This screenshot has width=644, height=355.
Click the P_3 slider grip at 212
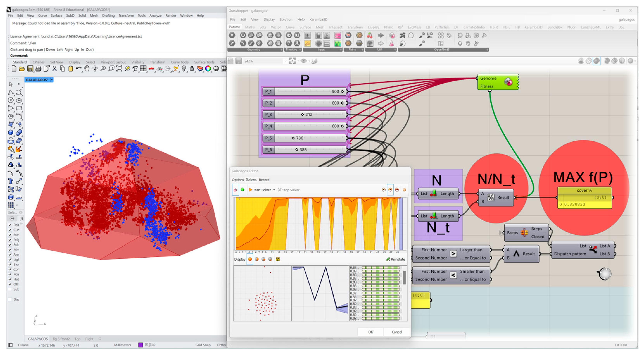pyautogui.click(x=302, y=114)
